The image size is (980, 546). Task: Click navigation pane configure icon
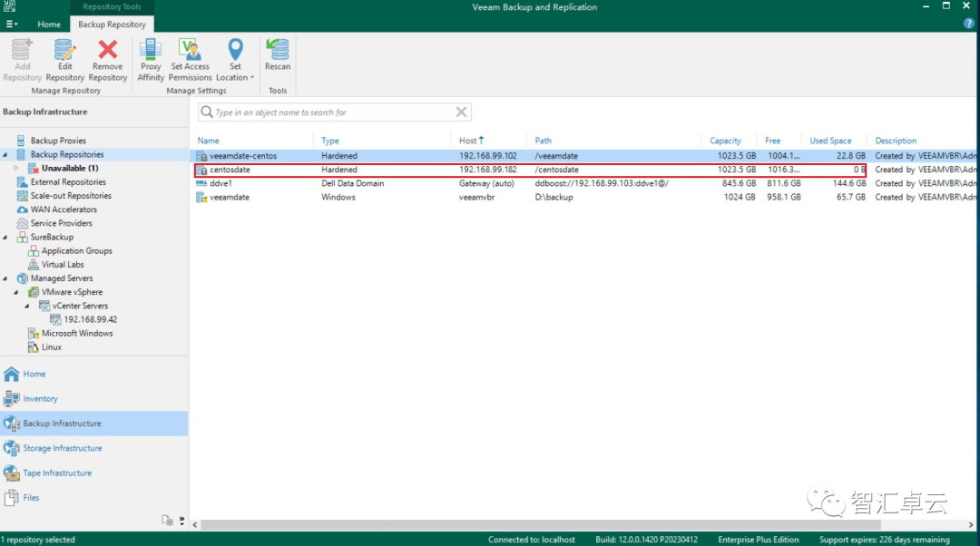[168, 520]
